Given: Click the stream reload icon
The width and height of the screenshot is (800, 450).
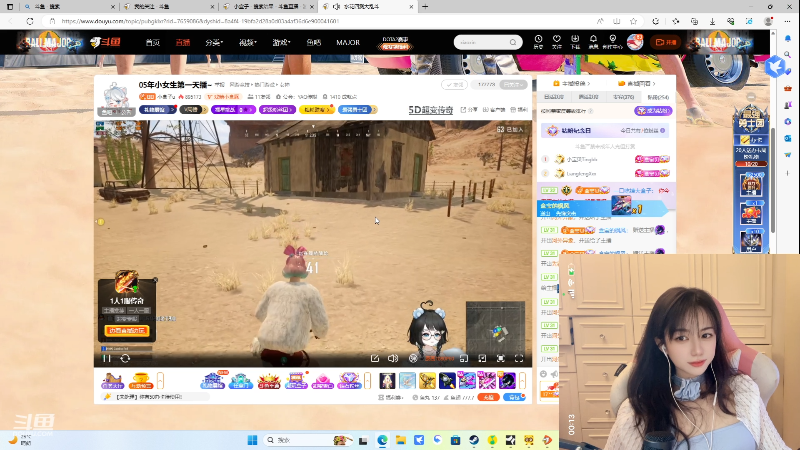Looking at the screenshot, I should click(x=125, y=359).
